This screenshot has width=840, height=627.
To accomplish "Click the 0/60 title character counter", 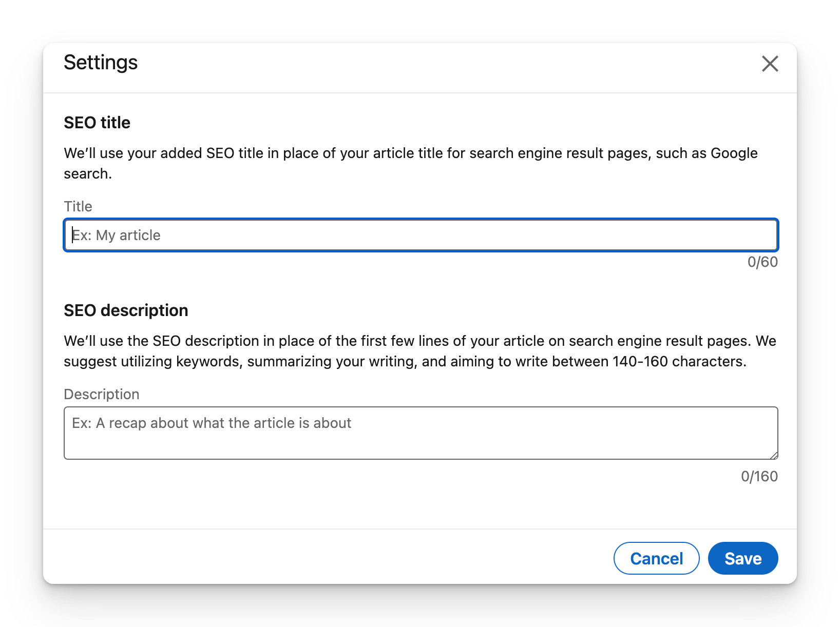I will coord(762,262).
